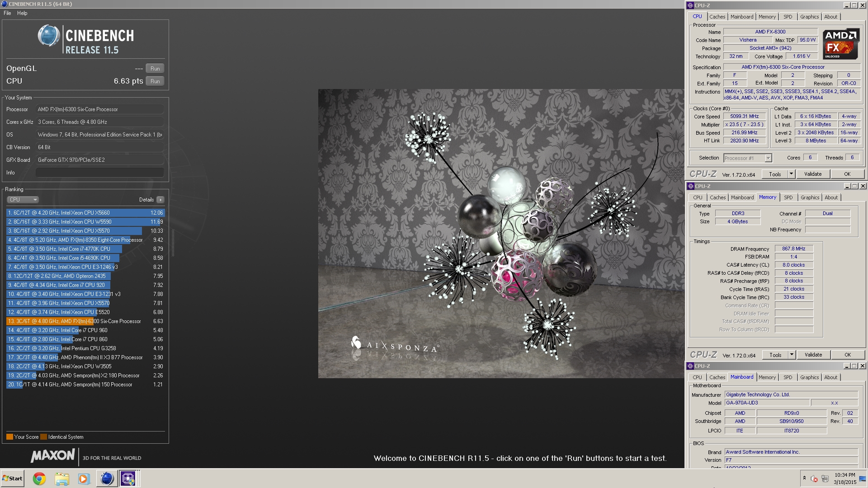
Task: Click Tools button in top CPU-Z window
Action: [x=775, y=174]
